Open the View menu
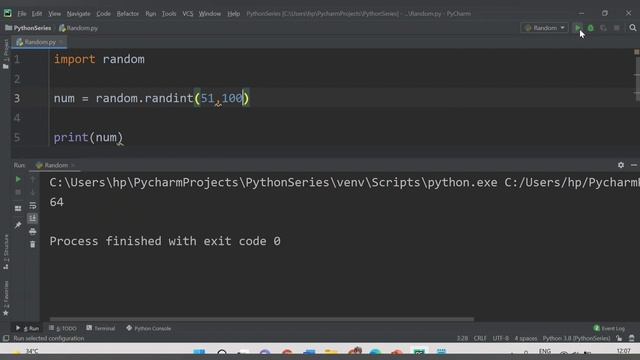This screenshot has width=640, height=360. (54, 13)
